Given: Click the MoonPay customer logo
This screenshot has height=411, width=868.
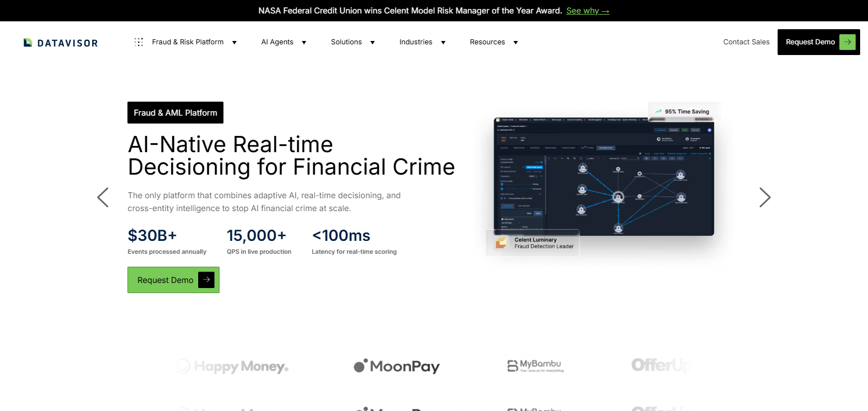Looking at the screenshot, I should [x=396, y=367].
